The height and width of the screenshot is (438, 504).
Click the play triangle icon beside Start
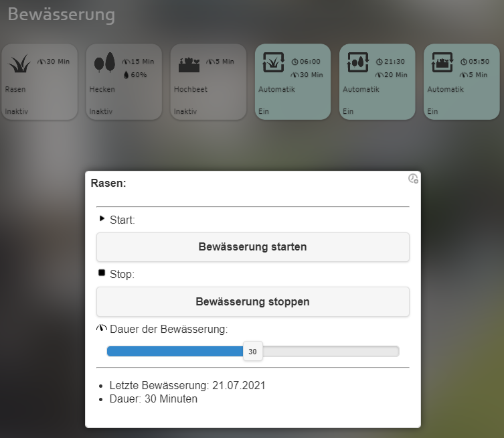tap(102, 219)
